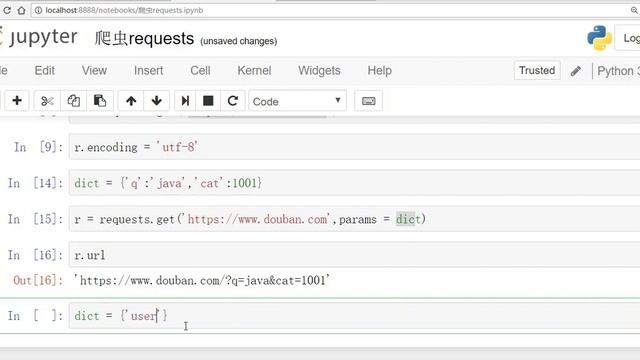
Task: Click the r.encoding = 'utf-8' cell
Action: point(354,147)
